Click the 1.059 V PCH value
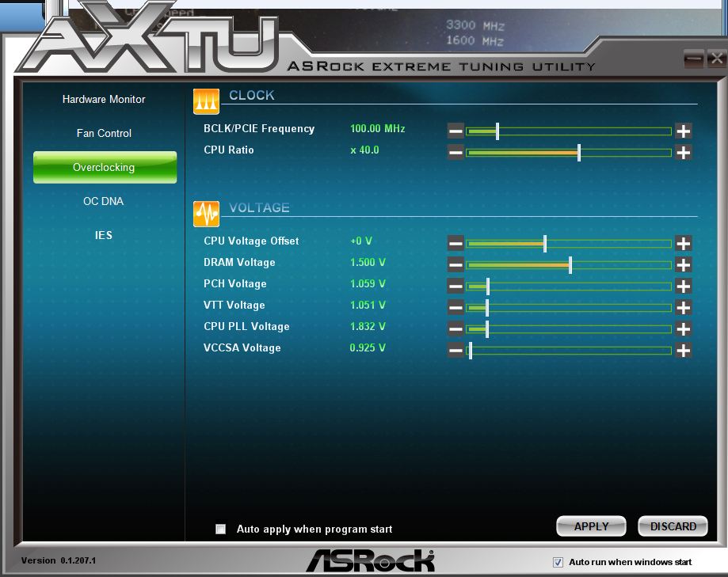Viewport: 728px width, 577px height. coord(368,283)
